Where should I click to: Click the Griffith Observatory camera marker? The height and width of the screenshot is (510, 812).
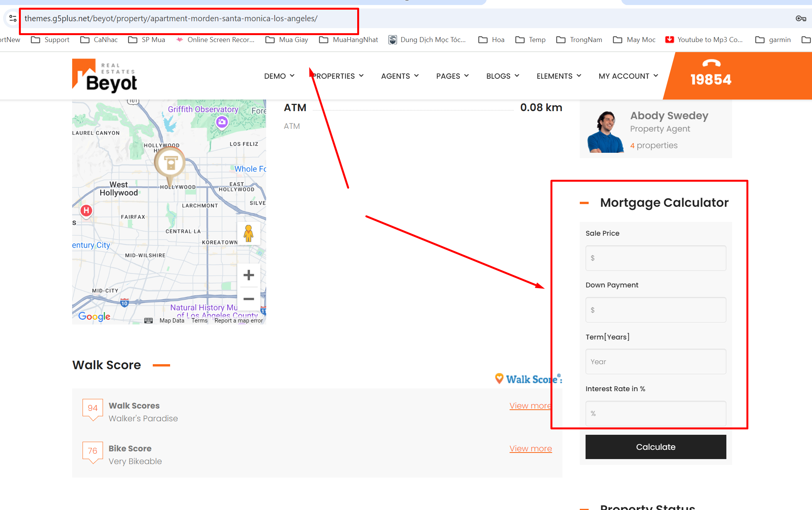[x=222, y=122]
